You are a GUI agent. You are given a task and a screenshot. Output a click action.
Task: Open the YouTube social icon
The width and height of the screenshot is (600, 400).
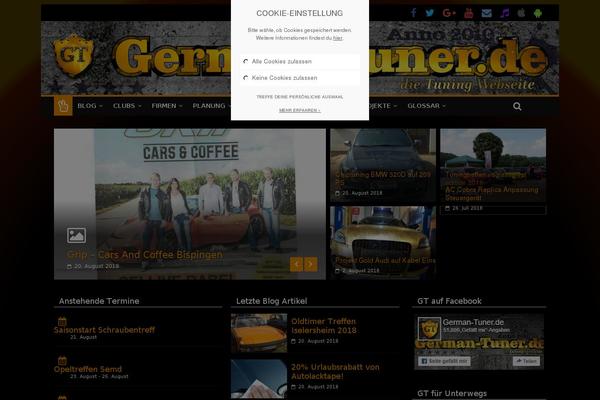[469, 13]
